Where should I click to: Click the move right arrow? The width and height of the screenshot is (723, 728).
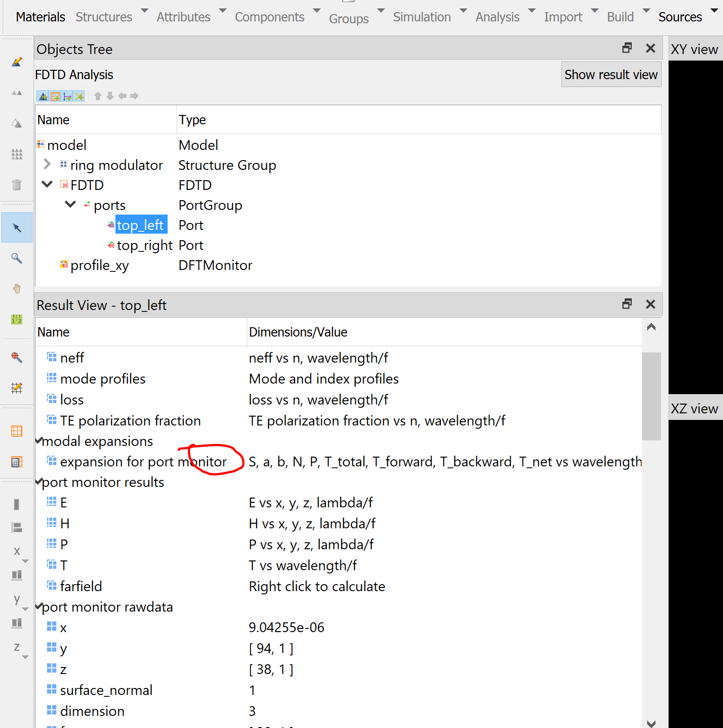coord(135,96)
